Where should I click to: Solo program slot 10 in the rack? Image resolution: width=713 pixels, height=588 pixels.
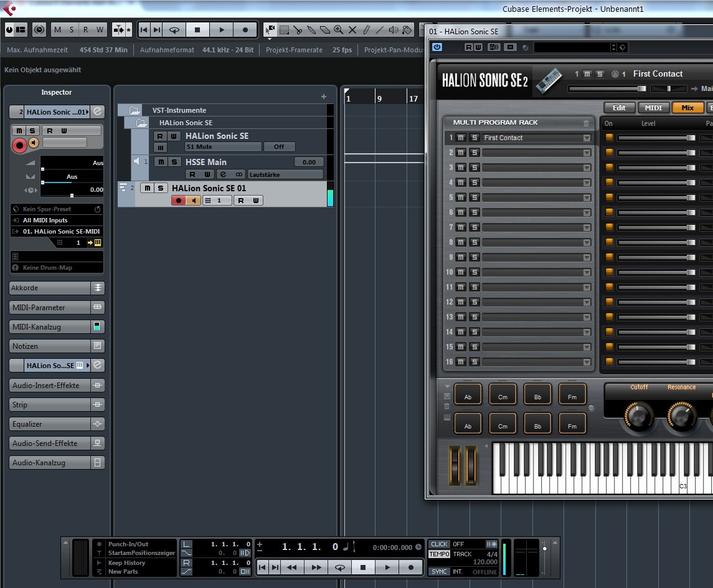[x=475, y=272]
